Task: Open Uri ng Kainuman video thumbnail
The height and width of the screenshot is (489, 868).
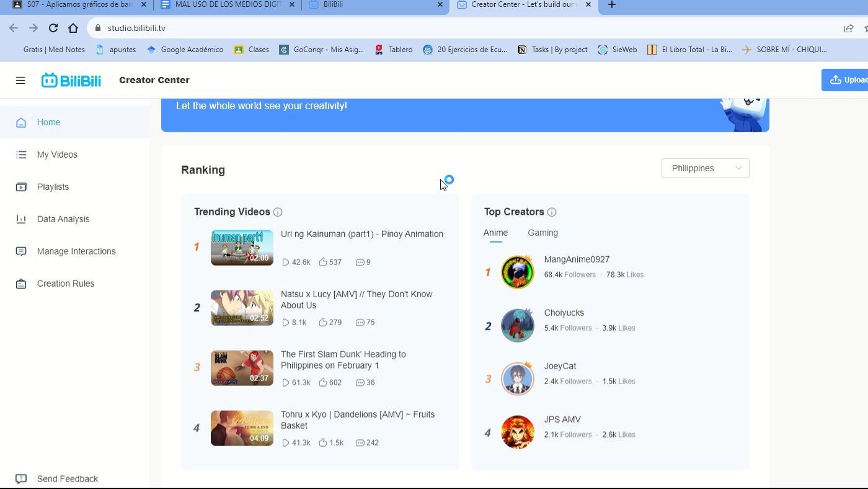Action: coord(242,248)
